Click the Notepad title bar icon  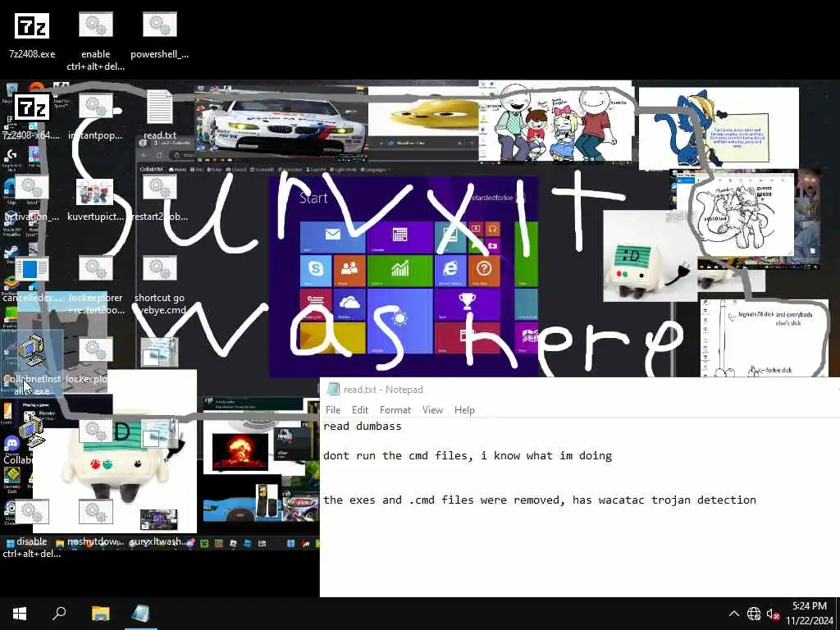333,390
